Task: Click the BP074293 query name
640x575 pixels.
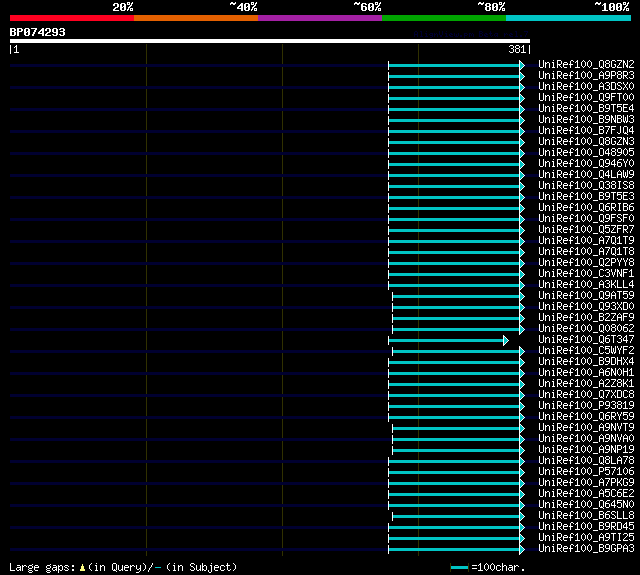Action: [x=38, y=32]
